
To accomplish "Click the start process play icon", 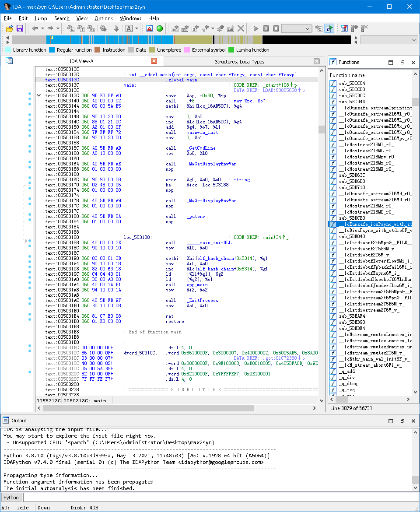I will 256,28.
